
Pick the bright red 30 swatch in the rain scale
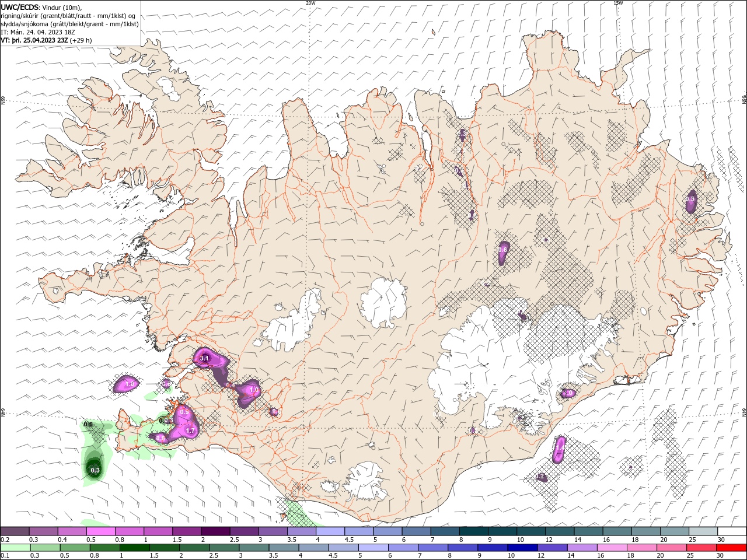(732, 548)
